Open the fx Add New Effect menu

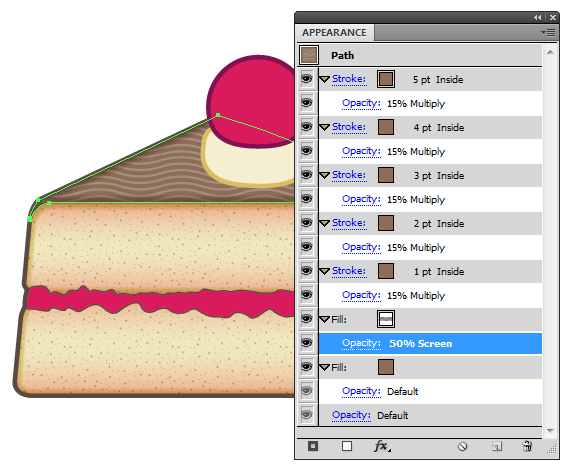click(382, 446)
